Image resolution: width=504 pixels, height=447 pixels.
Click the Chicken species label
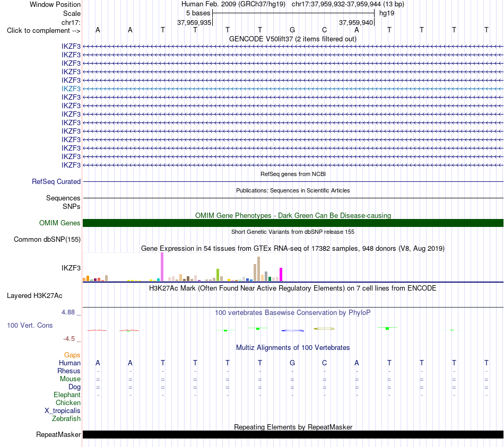68,402
